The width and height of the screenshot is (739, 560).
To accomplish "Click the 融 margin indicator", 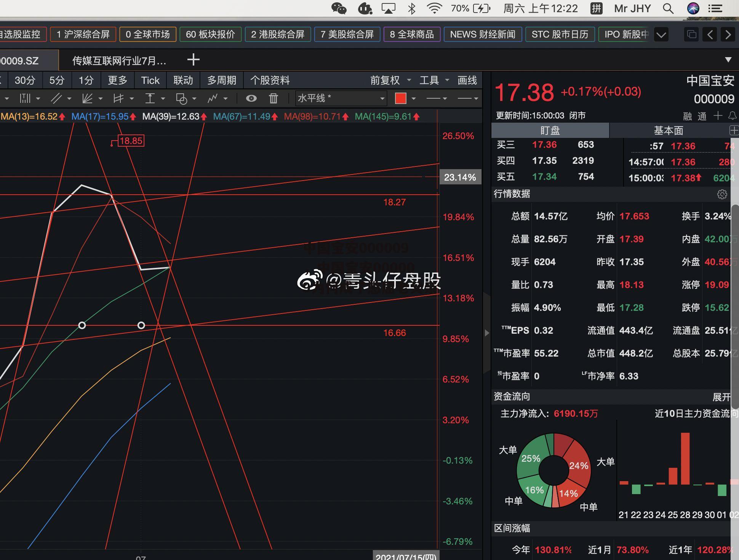I will pyautogui.click(x=687, y=116).
